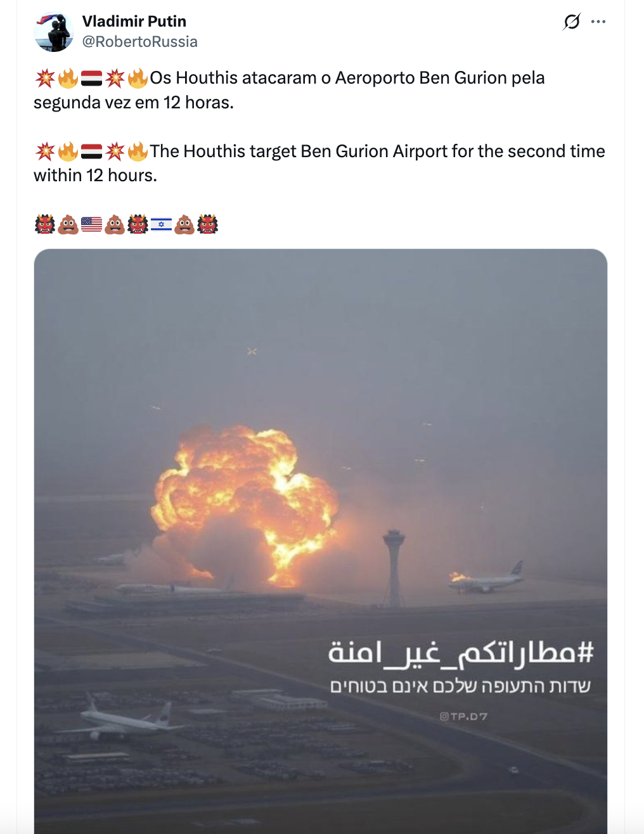Click the first collision emoji in English line

[45, 152]
